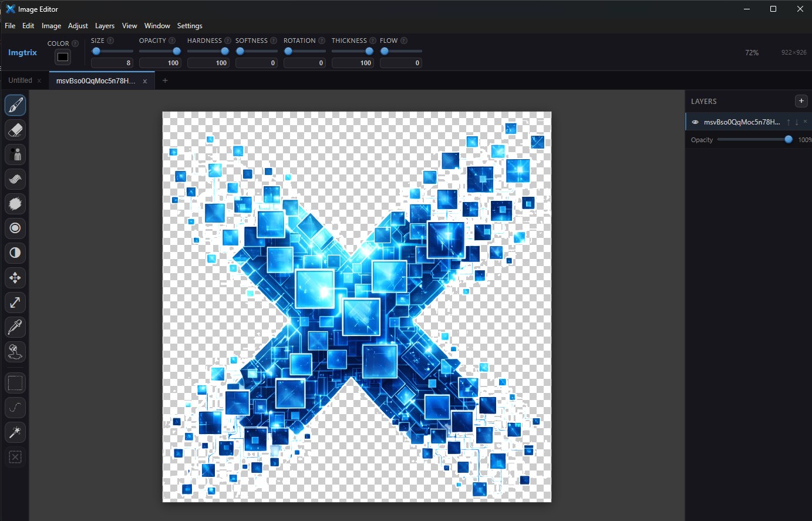This screenshot has width=812, height=521.
Task: Click the Image Editor app icon in title bar
Action: click(10, 9)
